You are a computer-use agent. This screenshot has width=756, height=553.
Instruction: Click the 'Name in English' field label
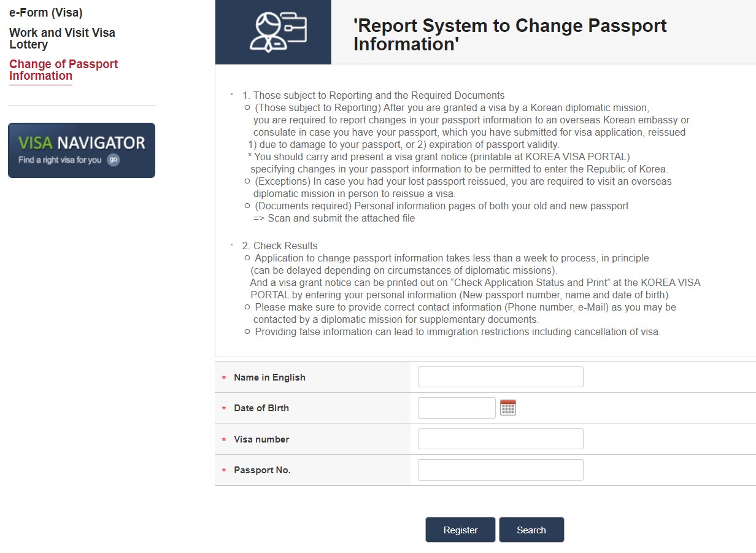[269, 377]
